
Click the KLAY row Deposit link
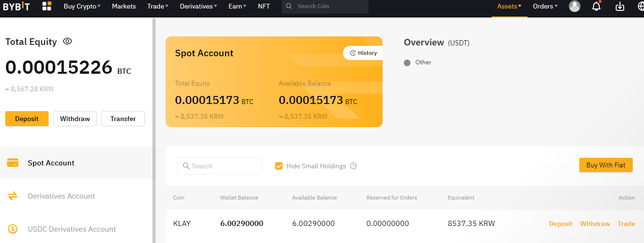[560, 224]
